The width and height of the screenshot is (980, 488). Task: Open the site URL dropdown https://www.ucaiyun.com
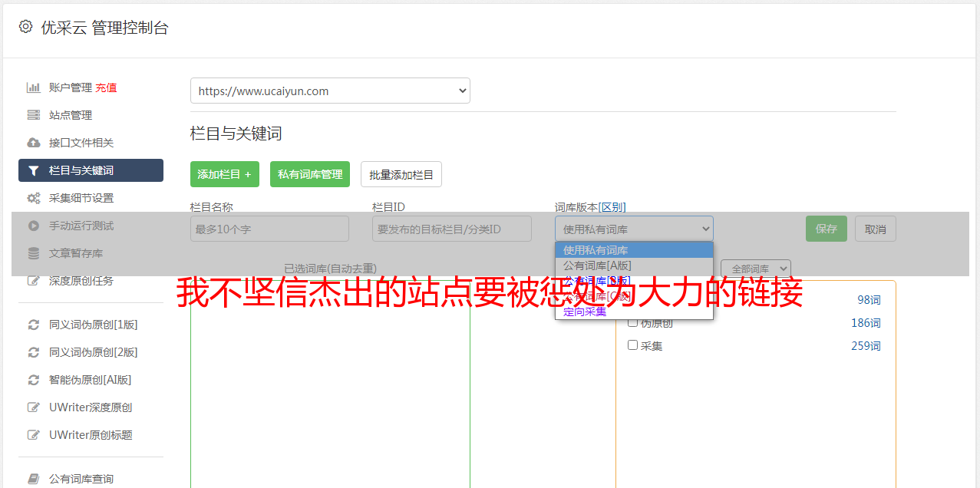point(330,91)
